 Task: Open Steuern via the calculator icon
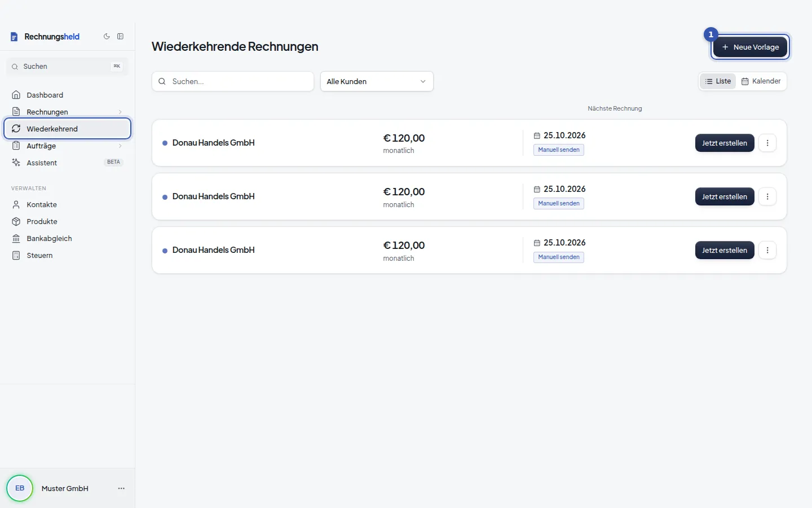16,255
